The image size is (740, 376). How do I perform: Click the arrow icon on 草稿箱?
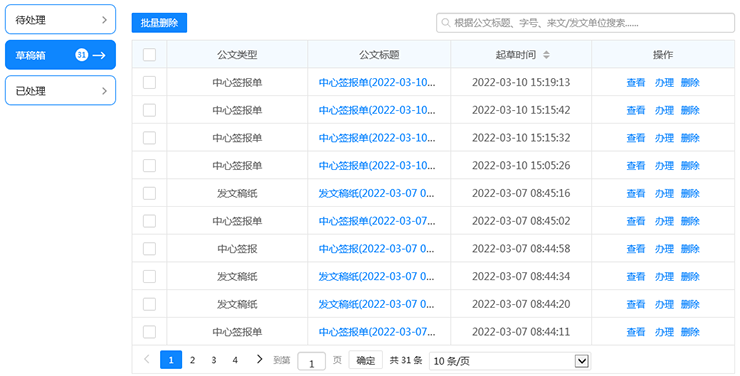(x=99, y=55)
